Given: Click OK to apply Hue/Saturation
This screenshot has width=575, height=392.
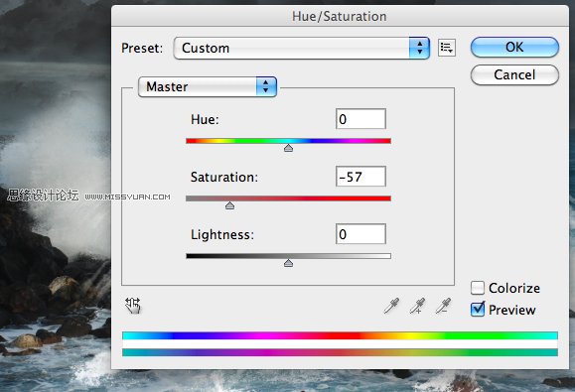Looking at the screenshot, I should coord(514,47).
